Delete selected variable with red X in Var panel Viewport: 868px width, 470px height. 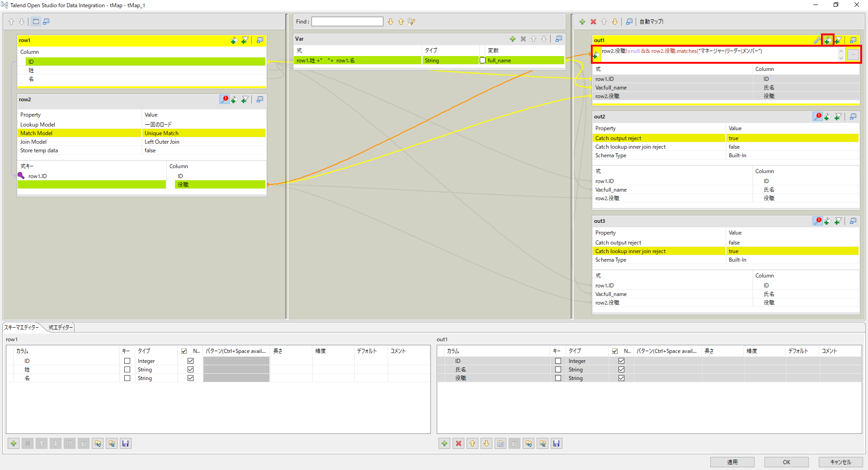(x=524, y=39)
